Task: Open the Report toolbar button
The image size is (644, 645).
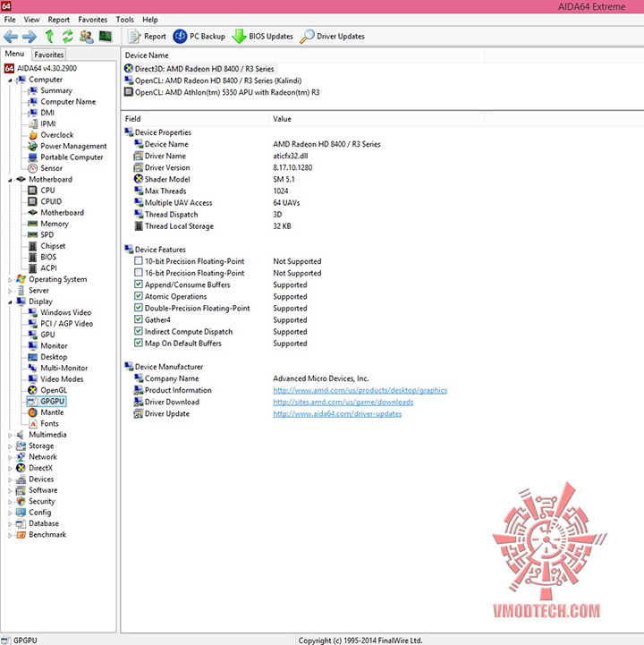Action: pyautogui.click(x=147, y=36)
